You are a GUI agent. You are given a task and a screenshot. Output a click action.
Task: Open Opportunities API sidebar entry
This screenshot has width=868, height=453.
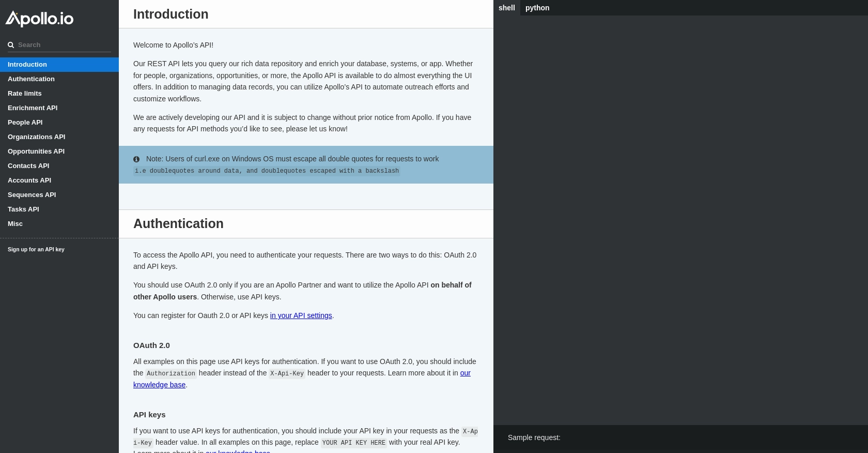coord(59,152)
